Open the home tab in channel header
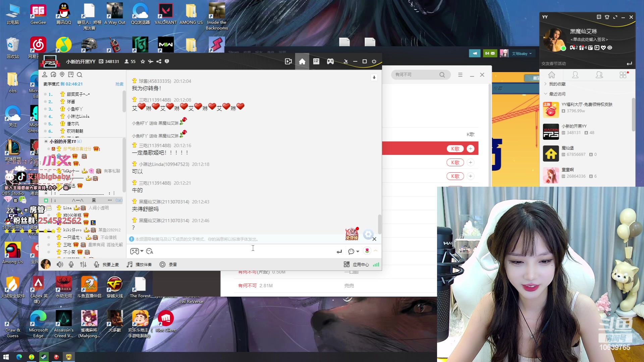Image resolution: width=644 pixels, height=362 pixels. click(x=302, y=61)
